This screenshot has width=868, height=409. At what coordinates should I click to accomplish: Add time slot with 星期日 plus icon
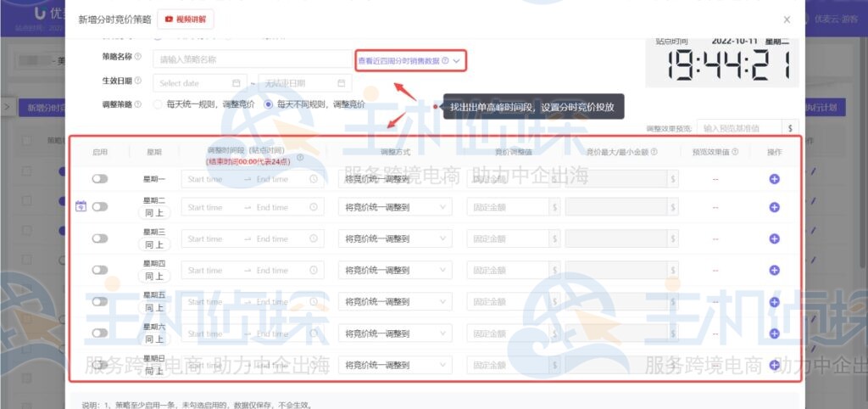[775, 365]
